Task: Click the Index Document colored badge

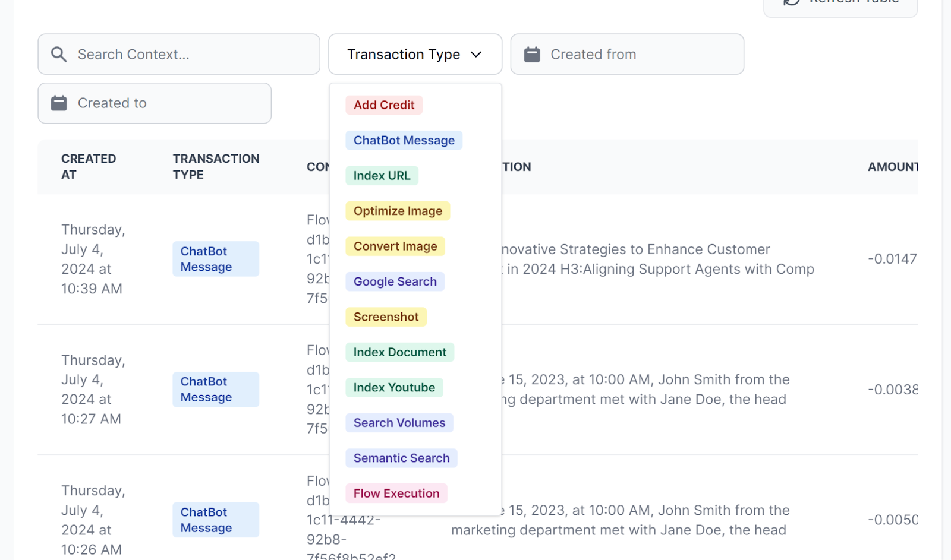Action: (x=399, y=352)
